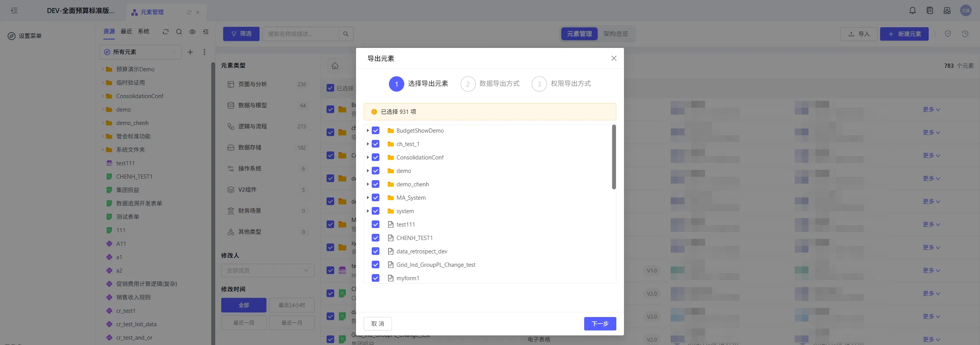The width and height of the screenshot is (980, 345).
Task: Switch to the 架构总览 view
Action: click(616, 34)
